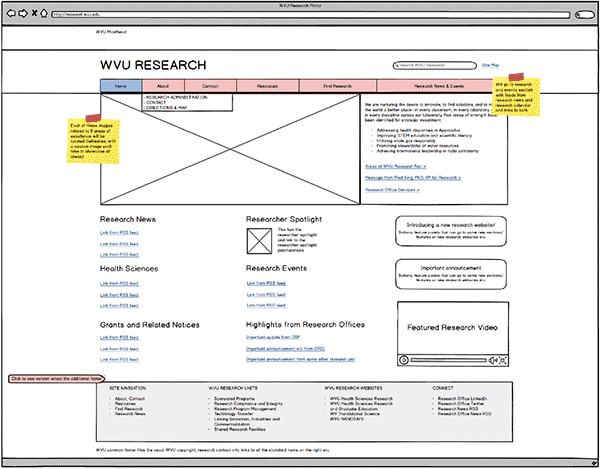The width and height of the screenshot is (600, 469).
Task: Click Important announcement feature panel
Action: point(446,272)
